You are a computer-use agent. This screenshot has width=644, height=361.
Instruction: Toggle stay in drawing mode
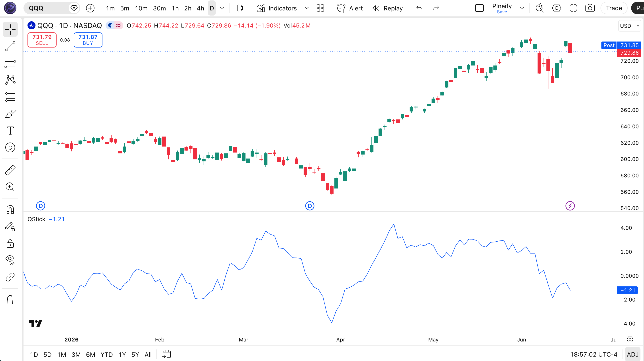pos(10,226)
